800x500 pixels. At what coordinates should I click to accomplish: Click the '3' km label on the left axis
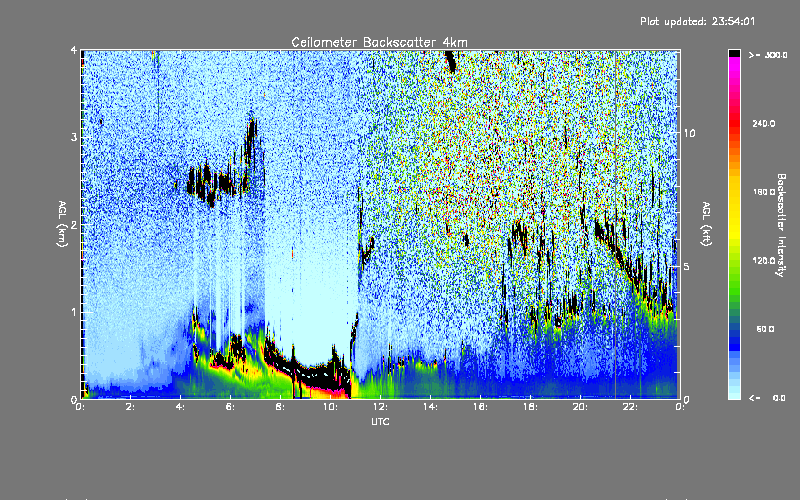[74, 137]
